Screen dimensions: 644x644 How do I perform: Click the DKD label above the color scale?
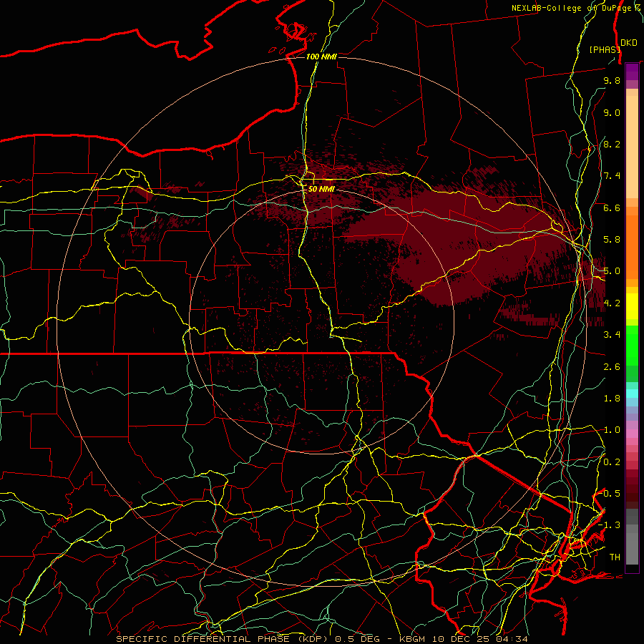(x=629, y=42)
